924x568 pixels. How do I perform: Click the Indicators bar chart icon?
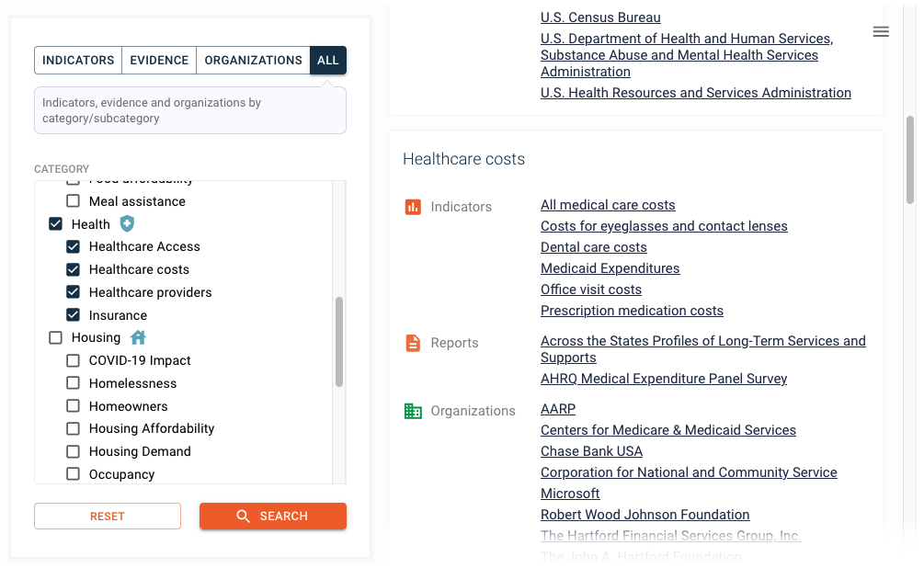(413, 207)
